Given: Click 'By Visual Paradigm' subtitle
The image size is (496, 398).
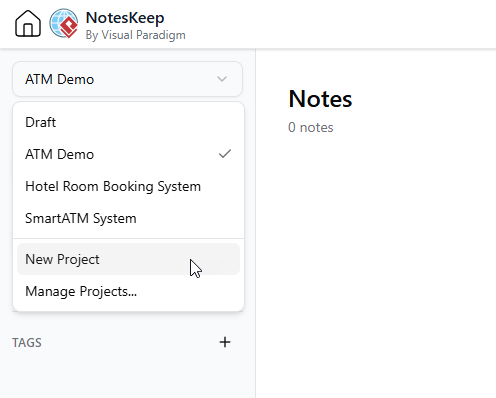Looking at the screenshot, I should pyautogui.click(x=136, y=35).
